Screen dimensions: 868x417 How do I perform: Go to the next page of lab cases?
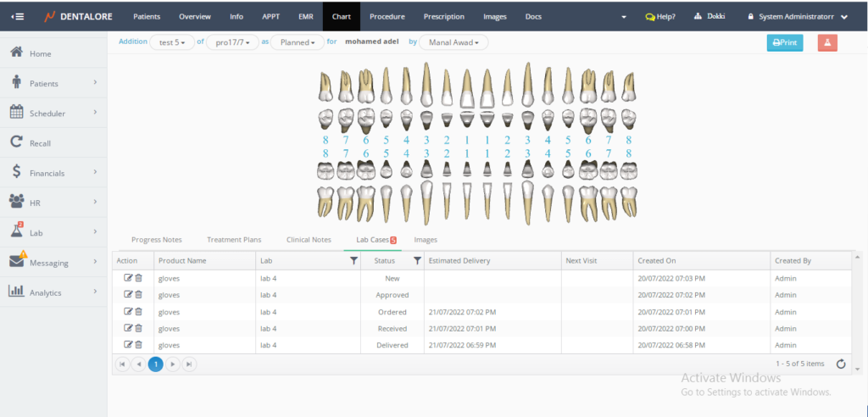coord(173,364)
